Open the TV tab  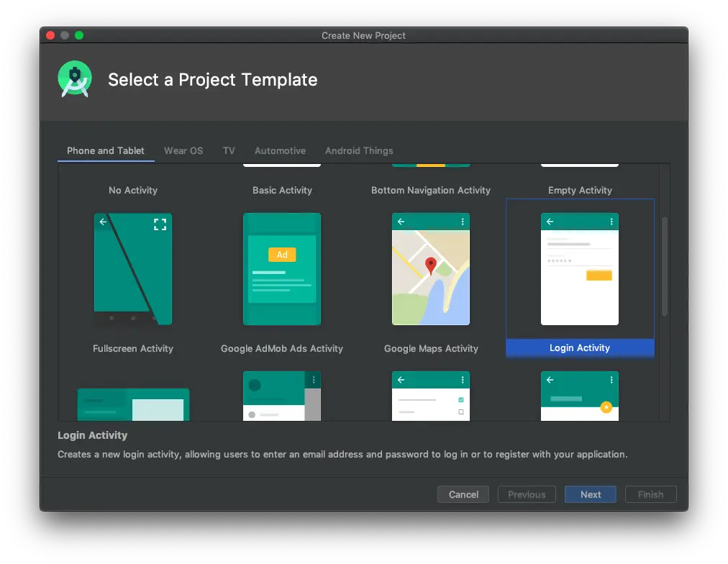pyautogui.click(x=229, y=150)
